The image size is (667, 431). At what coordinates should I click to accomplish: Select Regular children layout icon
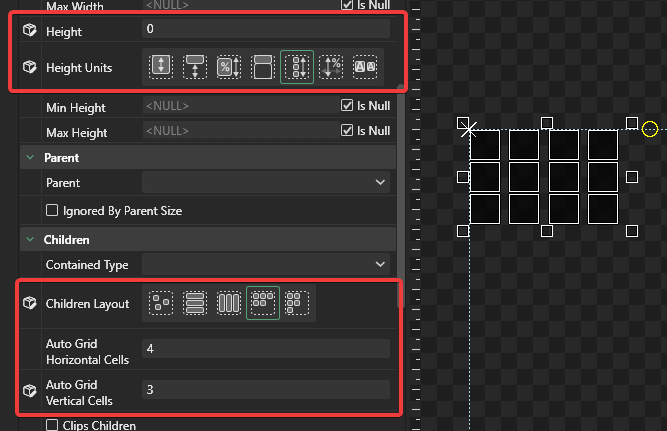(161, 302)
